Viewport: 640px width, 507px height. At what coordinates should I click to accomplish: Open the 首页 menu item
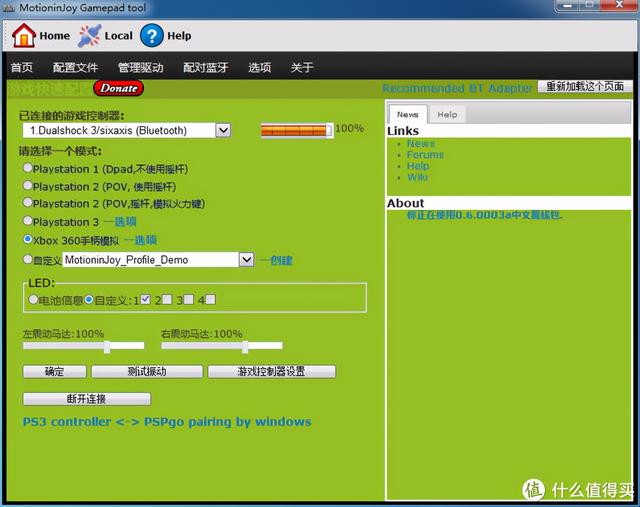(22, 67)
